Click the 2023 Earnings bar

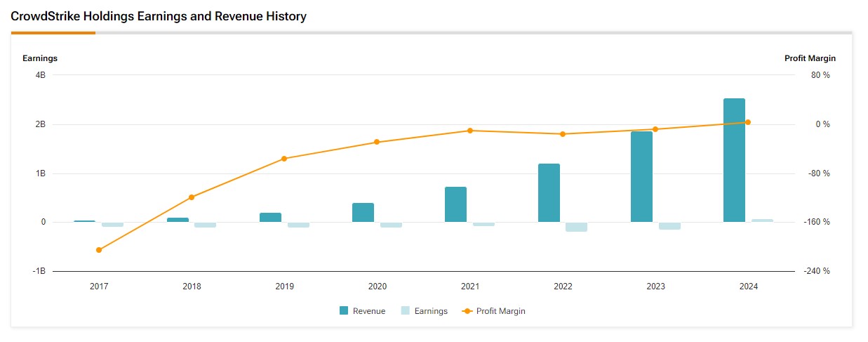(669, 226)
